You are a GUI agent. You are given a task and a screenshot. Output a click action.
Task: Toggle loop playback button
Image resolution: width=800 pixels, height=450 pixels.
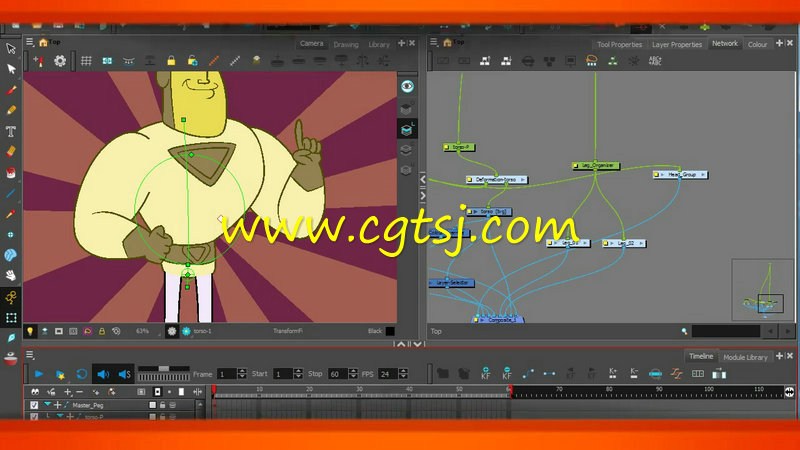coord(82,374)
